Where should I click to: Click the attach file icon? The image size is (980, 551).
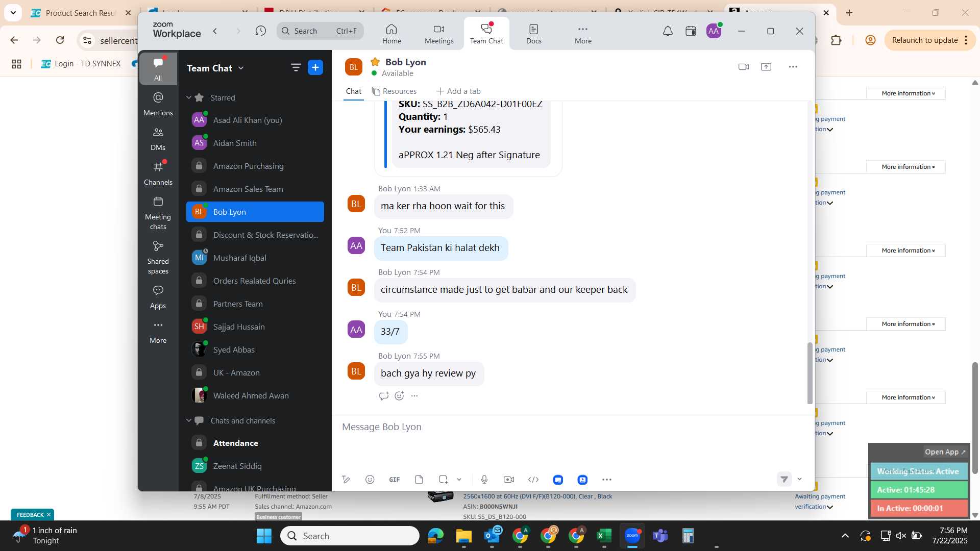(x=419, y=480)
